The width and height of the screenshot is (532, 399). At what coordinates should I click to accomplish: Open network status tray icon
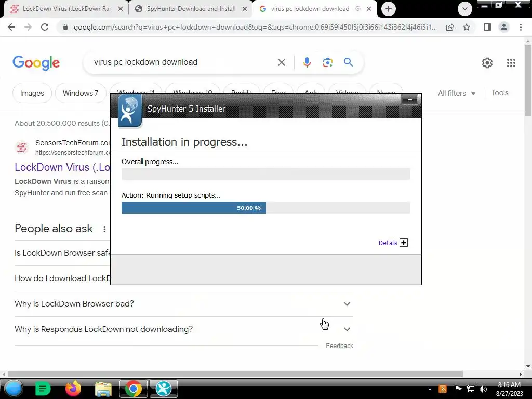click(x=471, y=389)
